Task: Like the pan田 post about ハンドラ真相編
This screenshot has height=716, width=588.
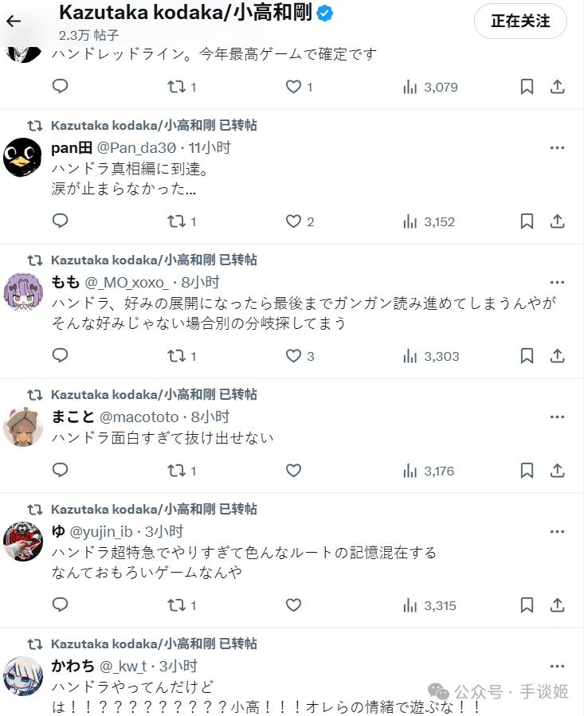Action: pos(295,222)
